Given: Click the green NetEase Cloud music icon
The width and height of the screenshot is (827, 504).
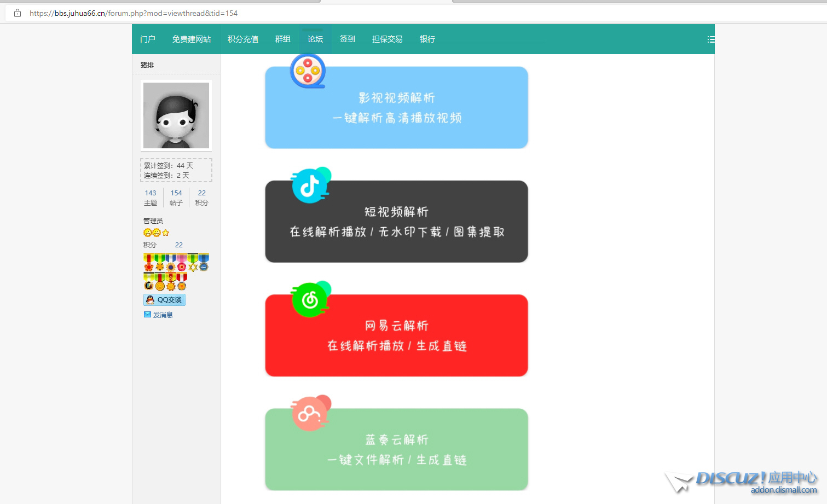Looking at the screenshot, I should [311, 299].
